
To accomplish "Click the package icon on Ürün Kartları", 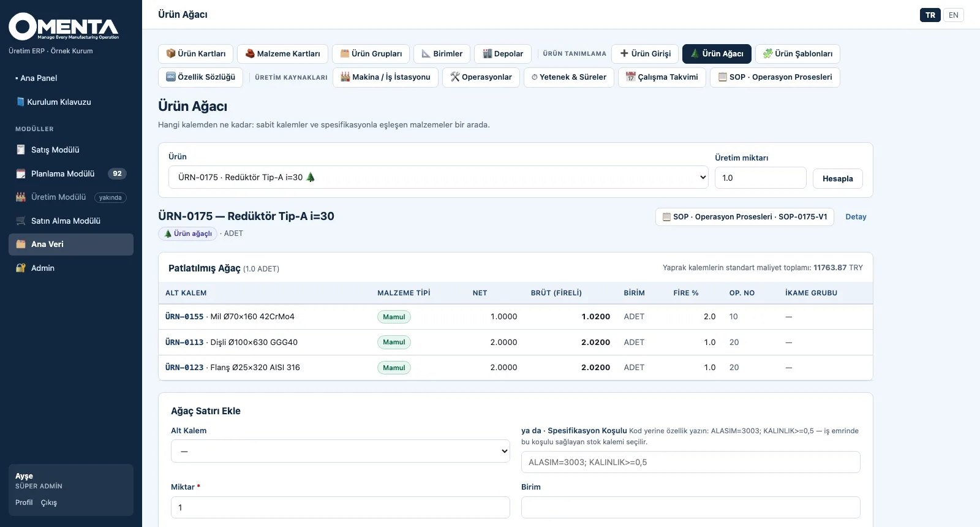I will click(171, 53).
